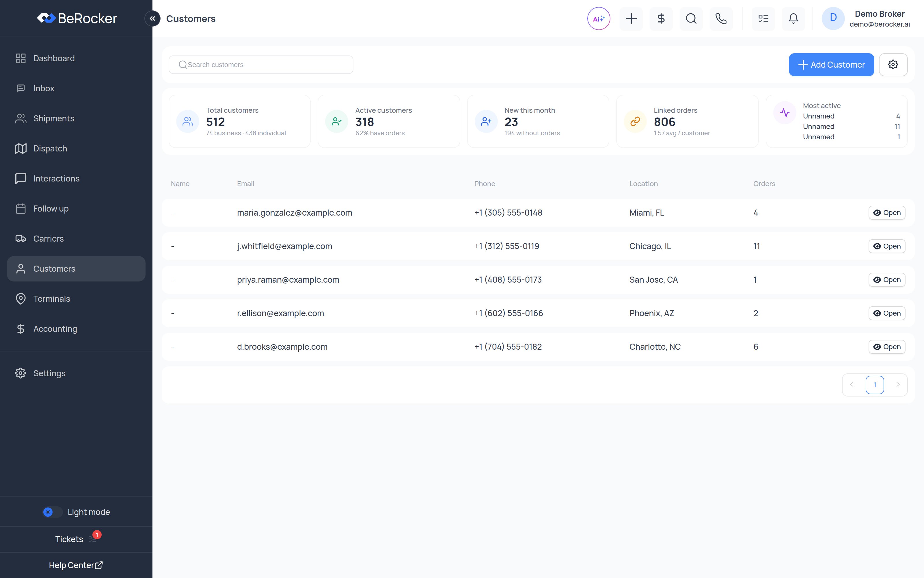This screenshot has width=924, height=578.
Task: Open the d.brooks@example.com customer row
Action: 538,347
